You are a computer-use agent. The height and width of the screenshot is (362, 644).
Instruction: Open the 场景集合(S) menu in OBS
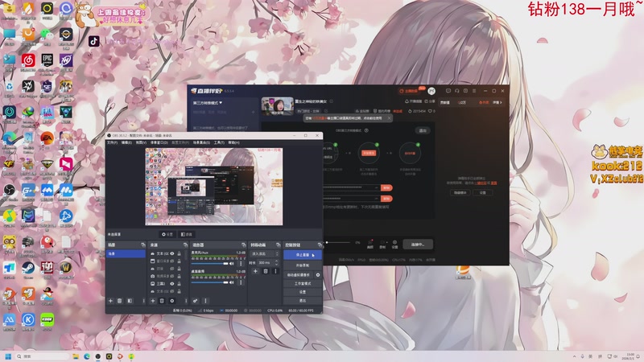pyautogui.click(x=201, y=142)
